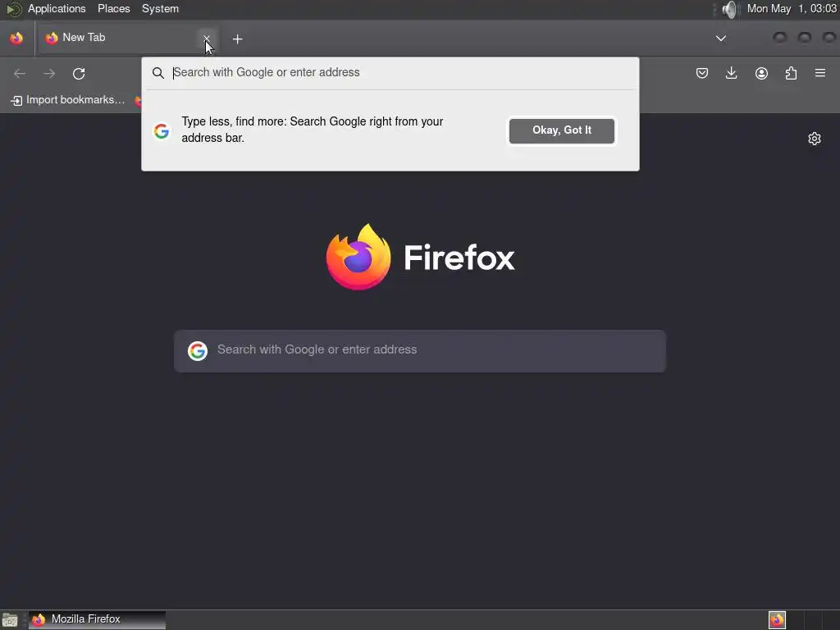Viewport: 840px width, 630px height.
Task: Expand the List all tabs chevron
Action: point(721,38)
